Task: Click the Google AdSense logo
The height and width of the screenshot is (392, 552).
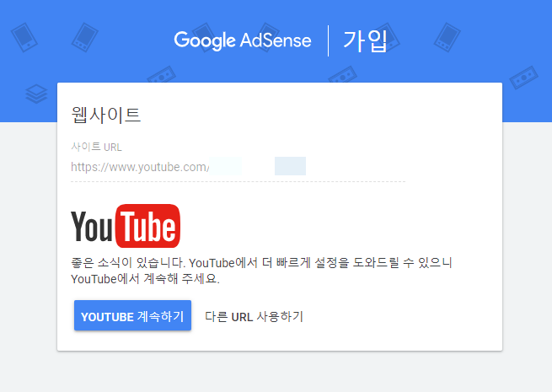Action: point(243,40)
